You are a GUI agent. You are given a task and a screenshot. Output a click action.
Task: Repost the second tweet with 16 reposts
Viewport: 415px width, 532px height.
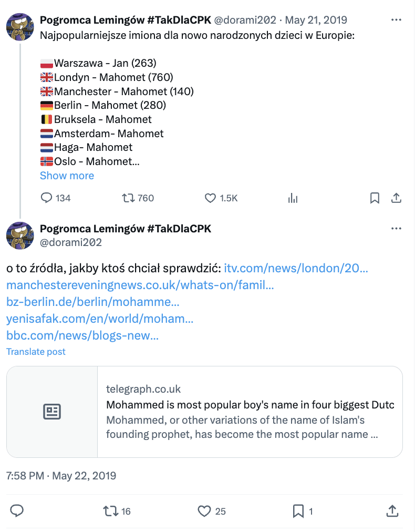(111, 510)
